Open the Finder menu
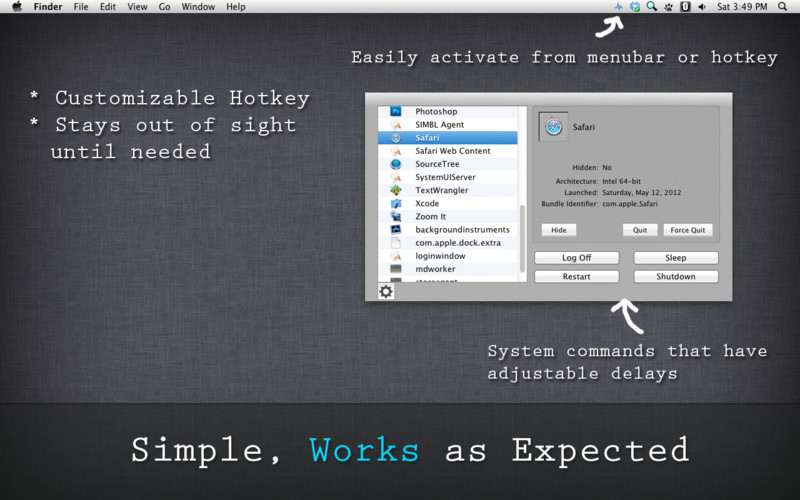The width and height of the screenshot is (800, 500). 48,7
